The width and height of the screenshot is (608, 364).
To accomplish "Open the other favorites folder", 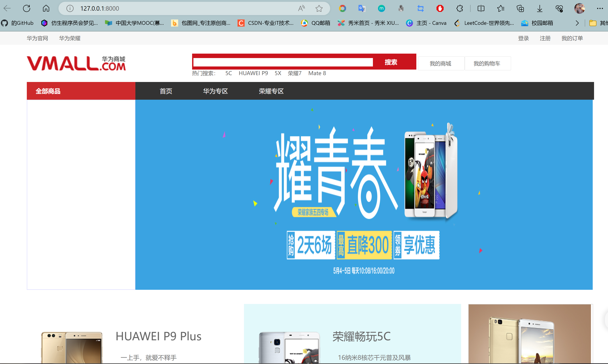I will coord(598,23).
